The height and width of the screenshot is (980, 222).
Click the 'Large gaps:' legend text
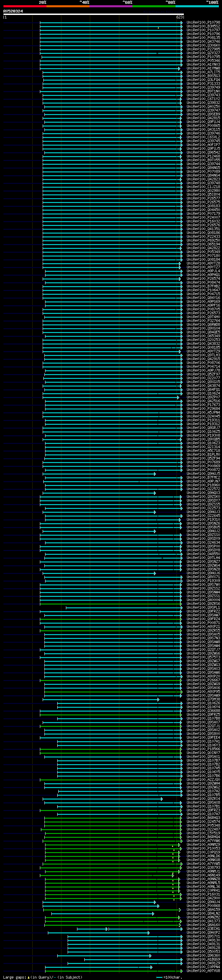15,977
